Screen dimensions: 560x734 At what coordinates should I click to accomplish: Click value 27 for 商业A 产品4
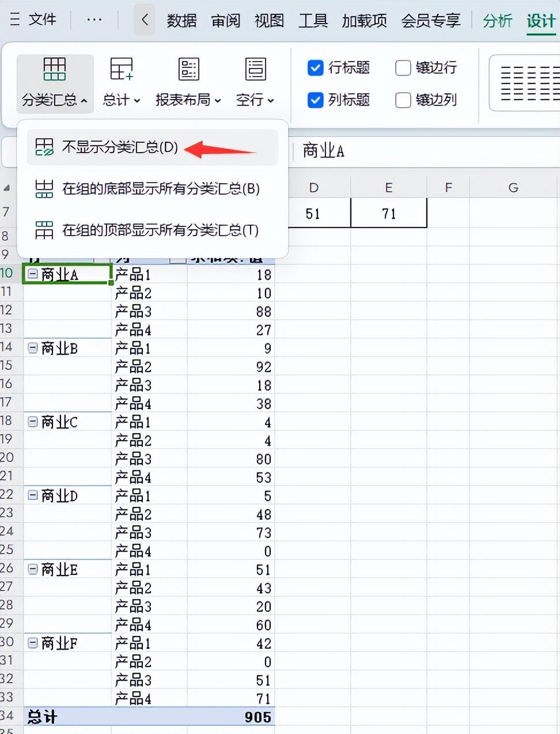coord(231,330)
